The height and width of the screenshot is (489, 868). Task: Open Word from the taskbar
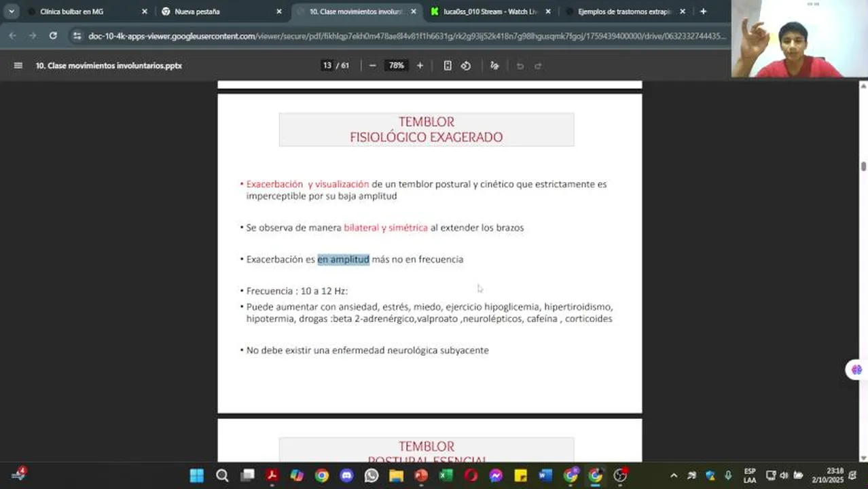click(545, 475)
